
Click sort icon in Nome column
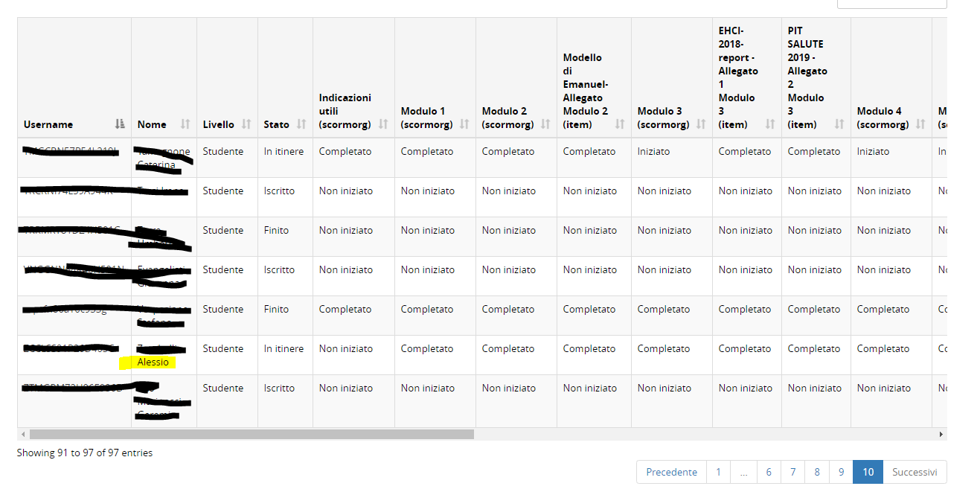[185, 124]
